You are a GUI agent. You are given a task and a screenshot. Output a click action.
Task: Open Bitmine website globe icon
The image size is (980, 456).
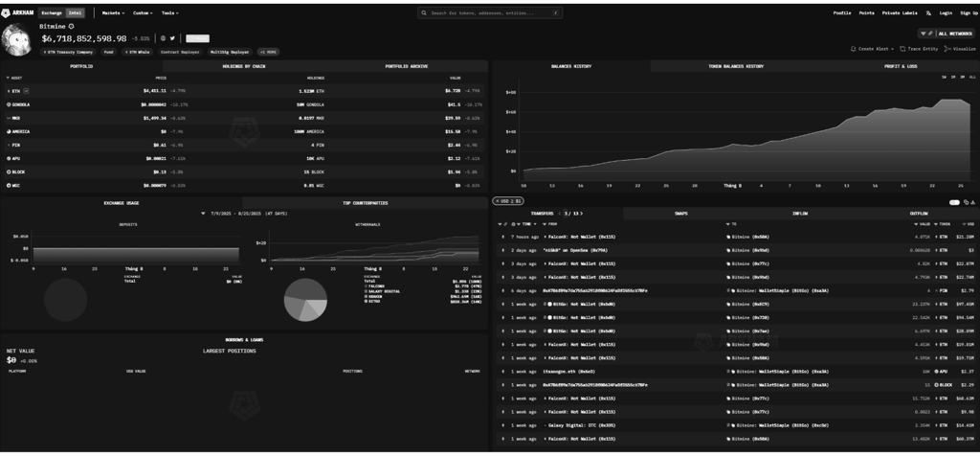click(163, 38)
